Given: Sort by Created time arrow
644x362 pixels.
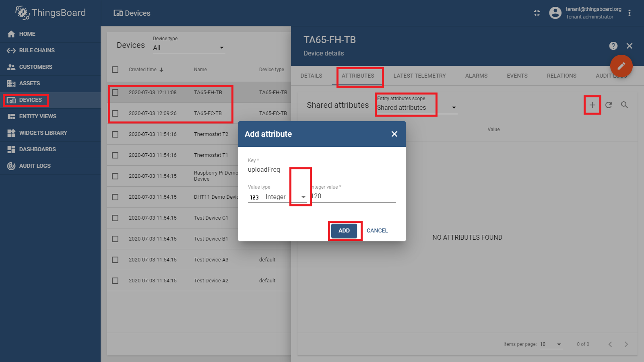Looking at the screenshot, I should click(161, 70).
